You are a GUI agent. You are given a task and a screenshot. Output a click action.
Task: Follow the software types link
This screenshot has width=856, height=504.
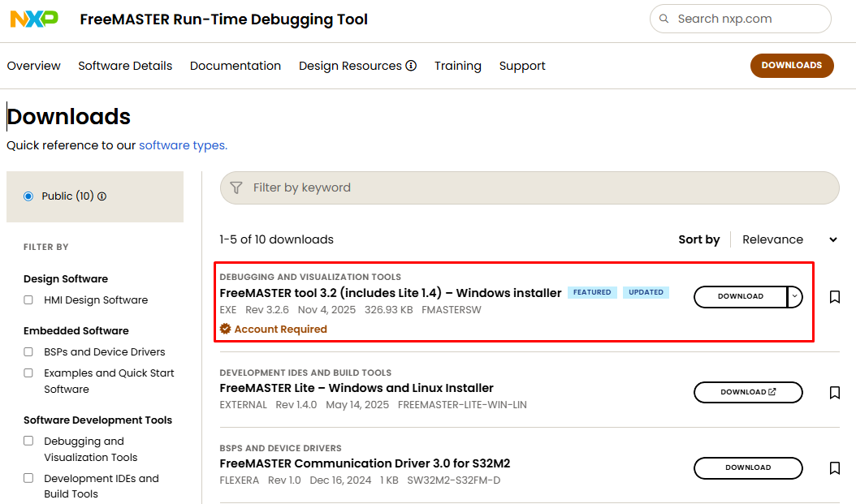[183, 145]
